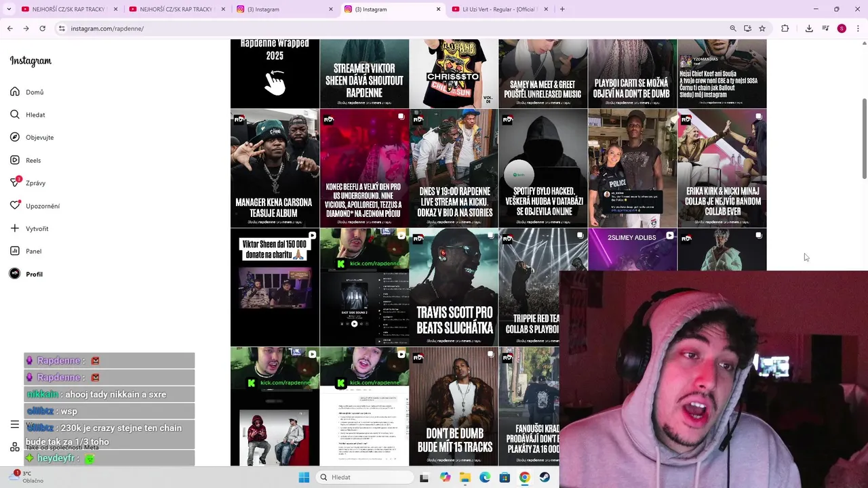Viewport: 868px width, 488px height.
Task: Bookmark this page with star icon
Action: (x=762, y=28)
